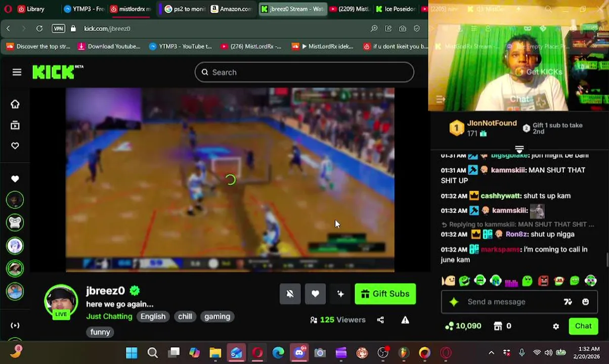Open chat settings gear
The width and height of the screenshot is (609, 364).
click(x=556, y=326)
